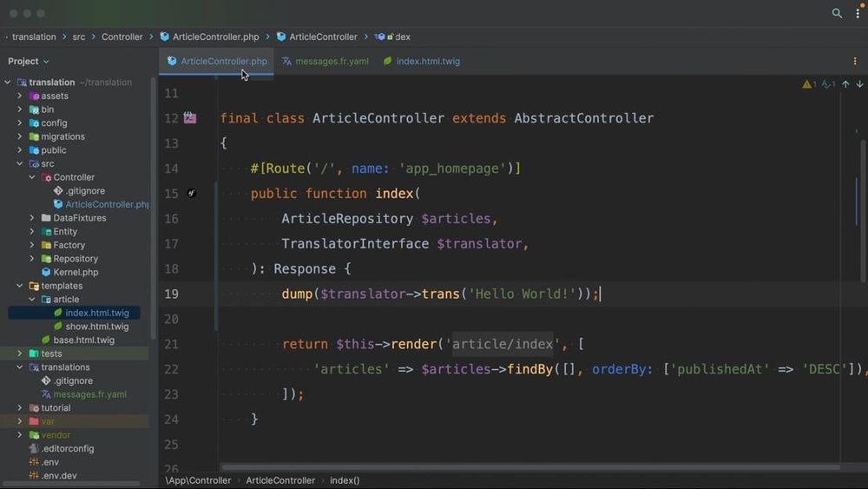
Task: Click the PHP icon on ArticleController.php tab
Action: (172, 61)
